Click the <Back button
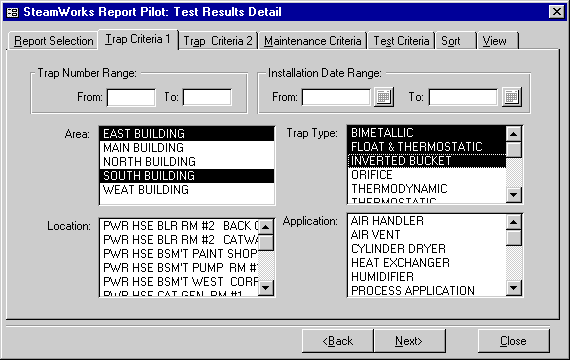 (x=337, y=341)
